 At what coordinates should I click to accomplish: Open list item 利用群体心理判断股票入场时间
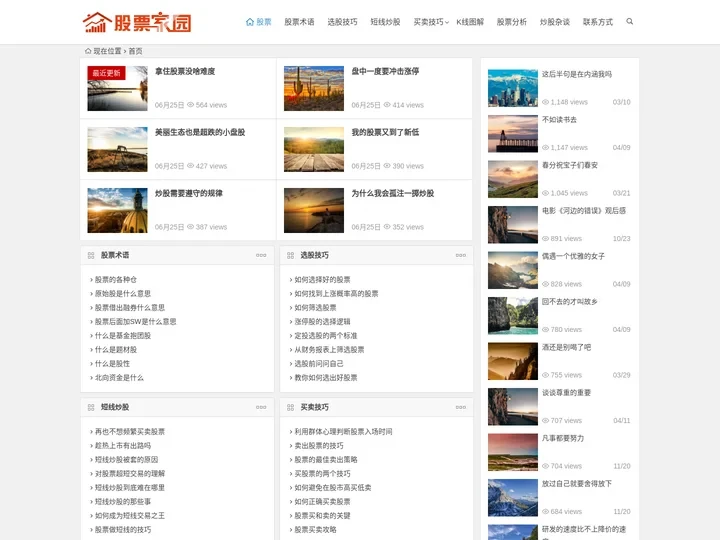tap(343, 431)
